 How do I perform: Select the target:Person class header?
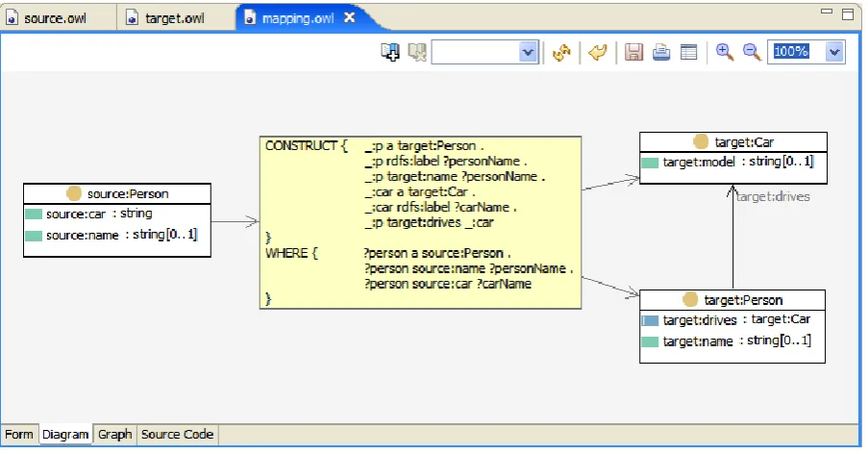pyautogui.click(x=732, y=300)
